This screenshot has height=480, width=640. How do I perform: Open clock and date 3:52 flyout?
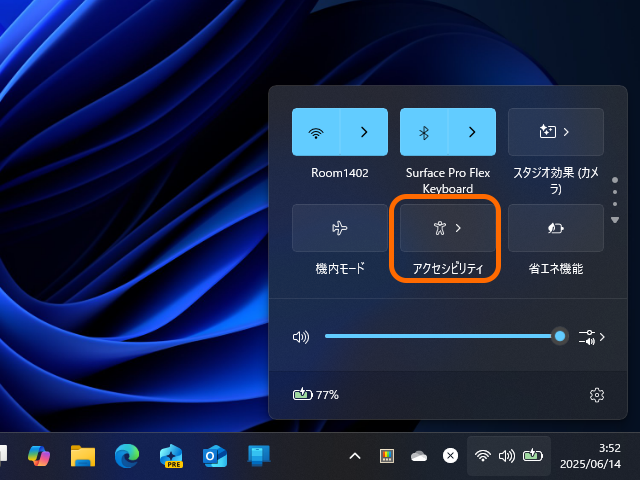point(590,456)
